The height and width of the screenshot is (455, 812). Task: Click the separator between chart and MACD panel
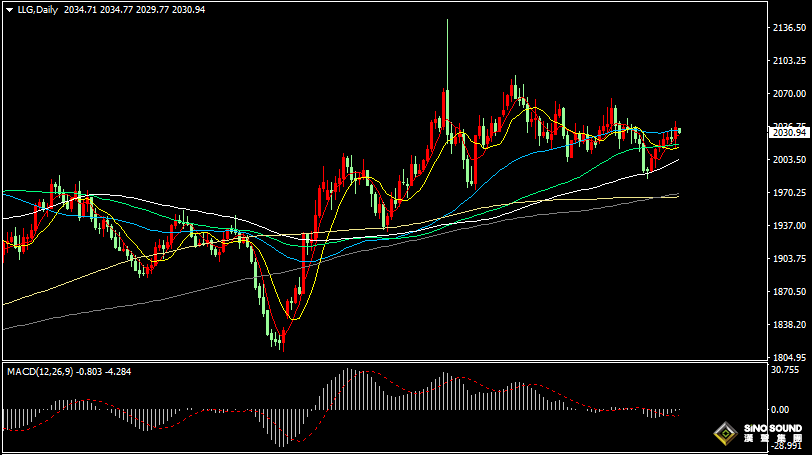point(380,362)
